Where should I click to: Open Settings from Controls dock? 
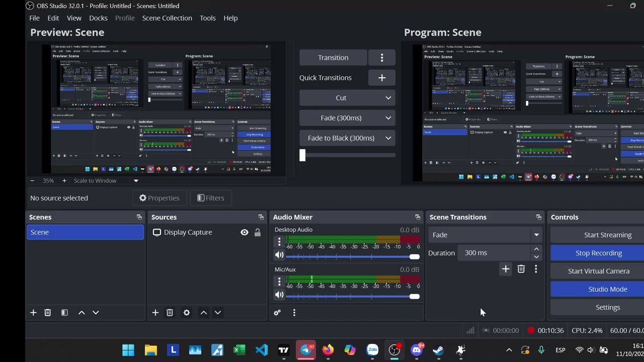tap(598, 307)
